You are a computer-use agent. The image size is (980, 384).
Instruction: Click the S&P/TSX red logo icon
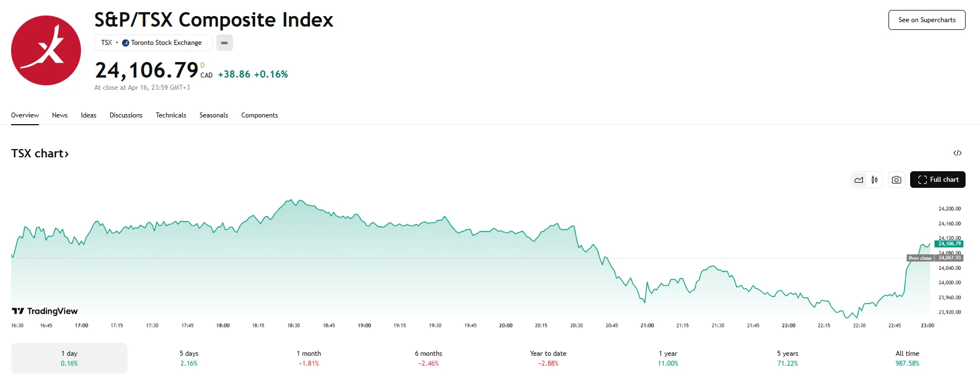pos(46,50)
